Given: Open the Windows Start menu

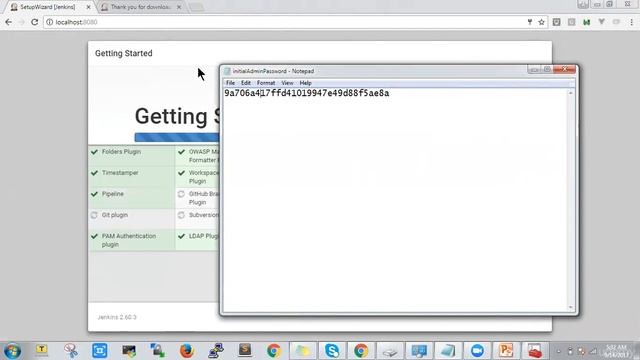Looking at the screenshot, I should tap(12, 351).
